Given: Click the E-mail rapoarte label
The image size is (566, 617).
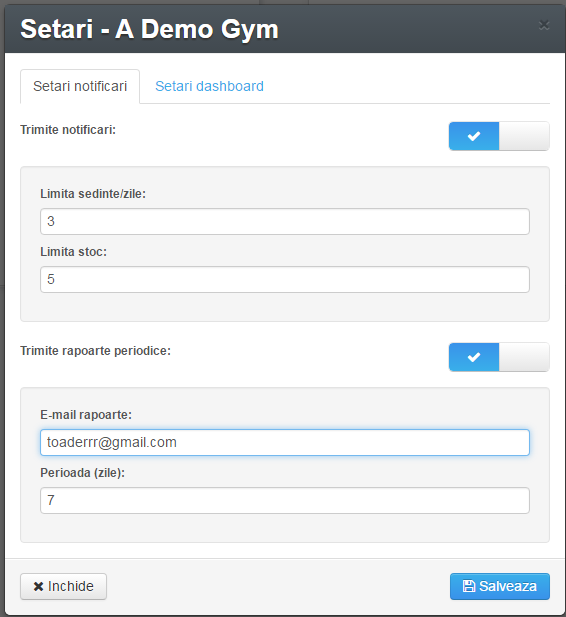Looking at the screenshot, I should click(x=86, y=415).
